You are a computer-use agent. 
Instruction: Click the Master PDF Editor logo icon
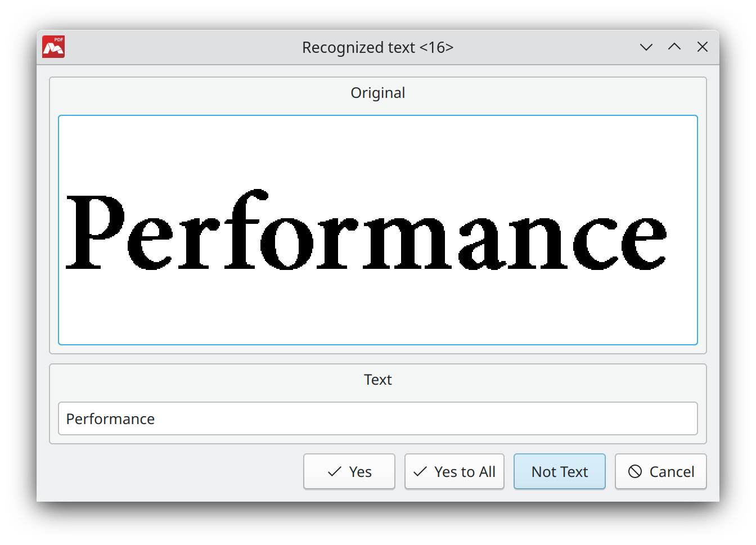click(x=53, y=47)
